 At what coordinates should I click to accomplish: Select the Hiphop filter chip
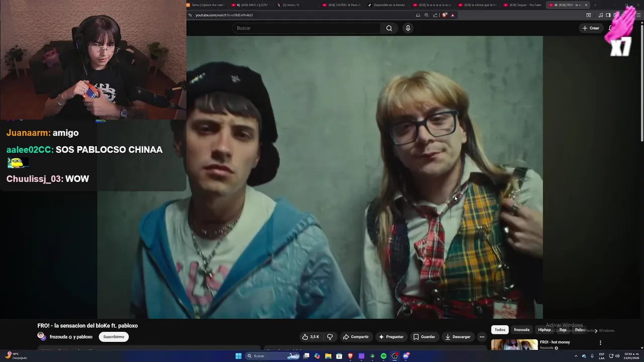tap(544, 330)
